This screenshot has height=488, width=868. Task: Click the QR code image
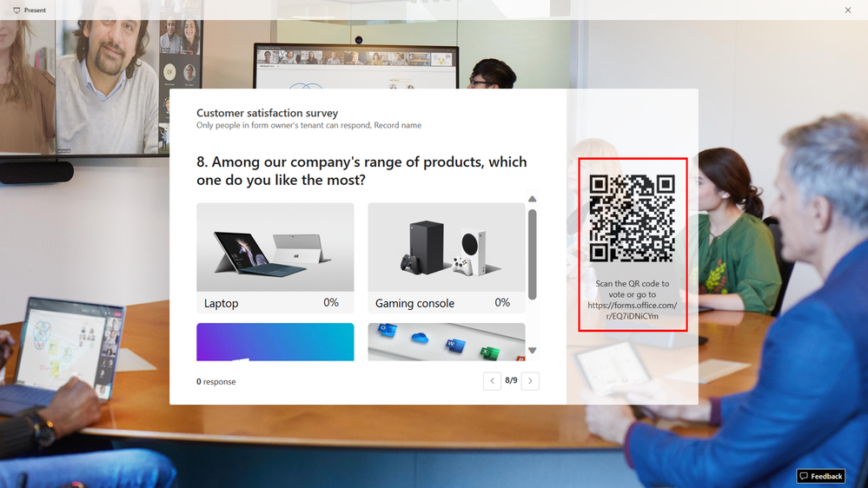tap(633, 218)
